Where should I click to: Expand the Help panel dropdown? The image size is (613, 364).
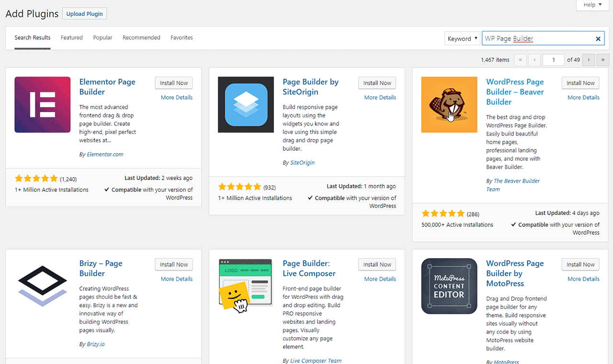click(x=592, y=5)
